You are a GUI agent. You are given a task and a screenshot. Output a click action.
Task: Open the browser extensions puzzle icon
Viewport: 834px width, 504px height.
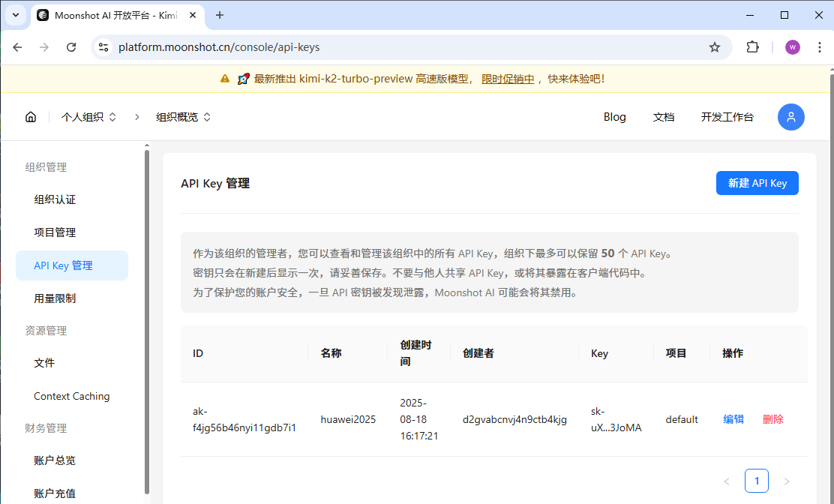click(752, 47)
